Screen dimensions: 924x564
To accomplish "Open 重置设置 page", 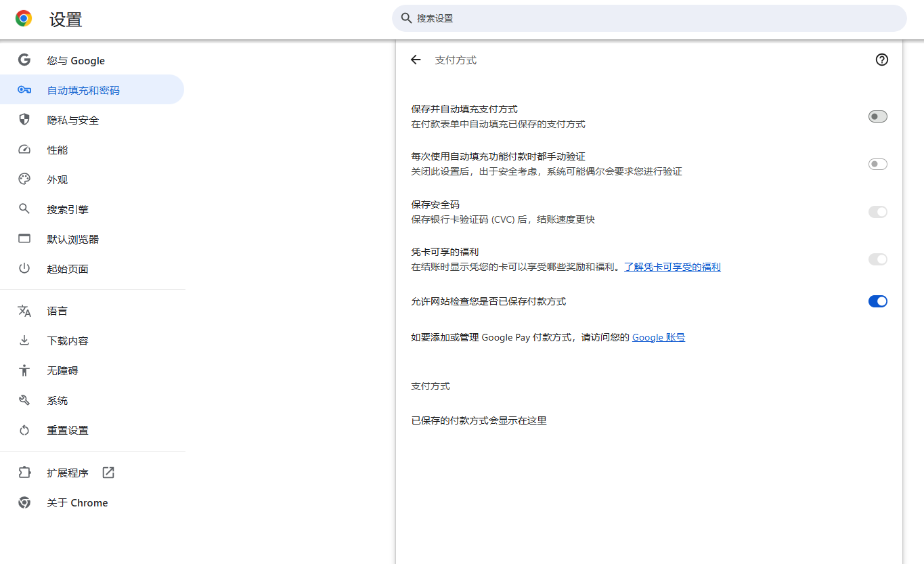I will (92, 430).
